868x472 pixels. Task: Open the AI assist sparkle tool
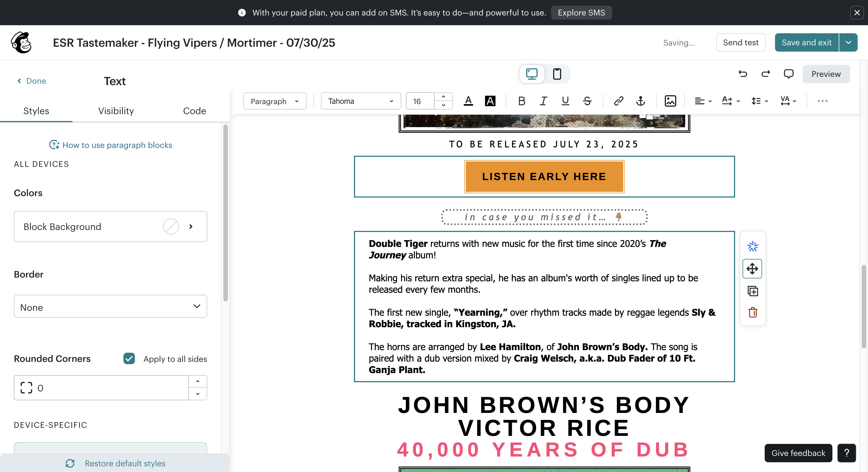(752, 246)
